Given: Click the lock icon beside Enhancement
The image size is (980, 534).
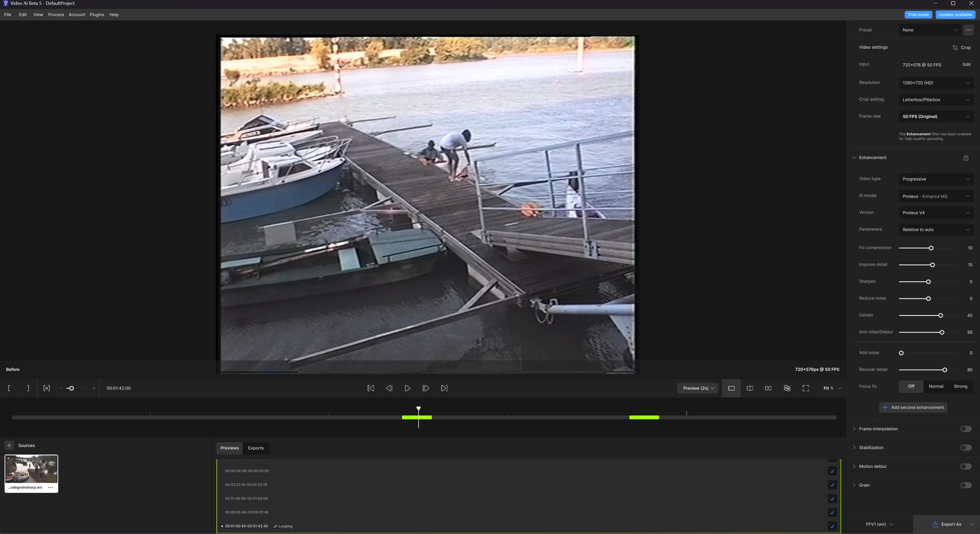Looking at the screenshot, I should [x=966, y=158].
